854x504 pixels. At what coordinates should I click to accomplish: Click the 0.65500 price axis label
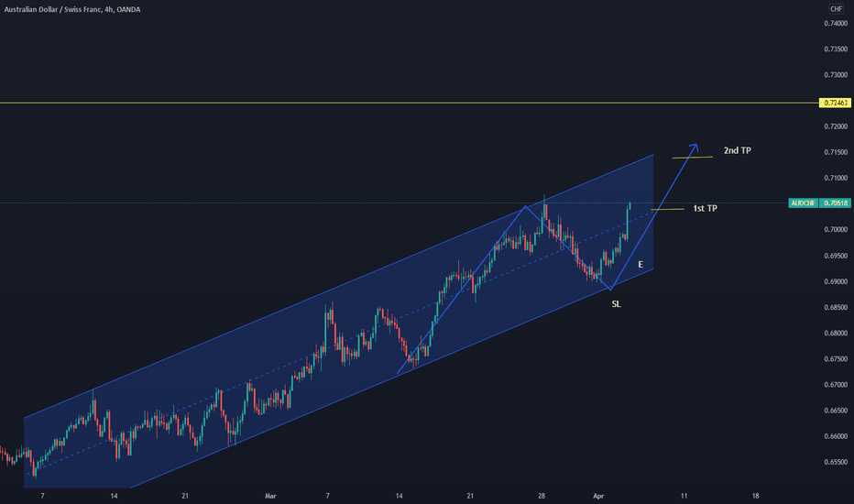coord(836,462)
